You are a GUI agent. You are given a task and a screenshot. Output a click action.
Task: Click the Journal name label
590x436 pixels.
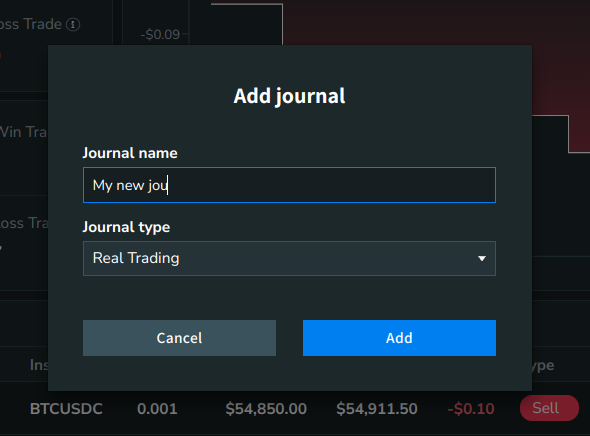point(130,153)
